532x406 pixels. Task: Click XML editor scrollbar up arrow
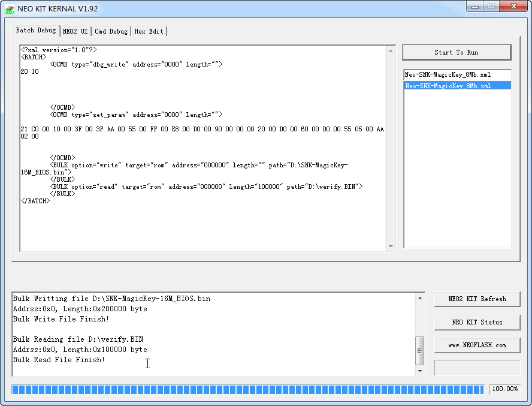(x=391, y=50)
